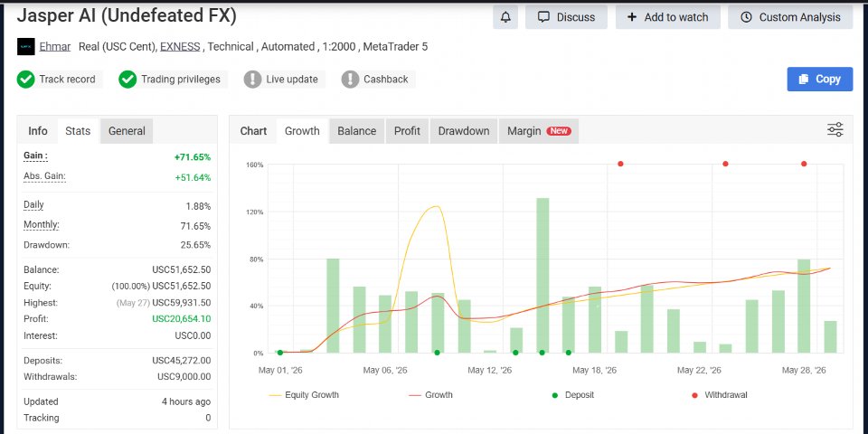Toggle the Deposit legend markers
This screenshot has height=434, width=868.
tap(573, 395)
